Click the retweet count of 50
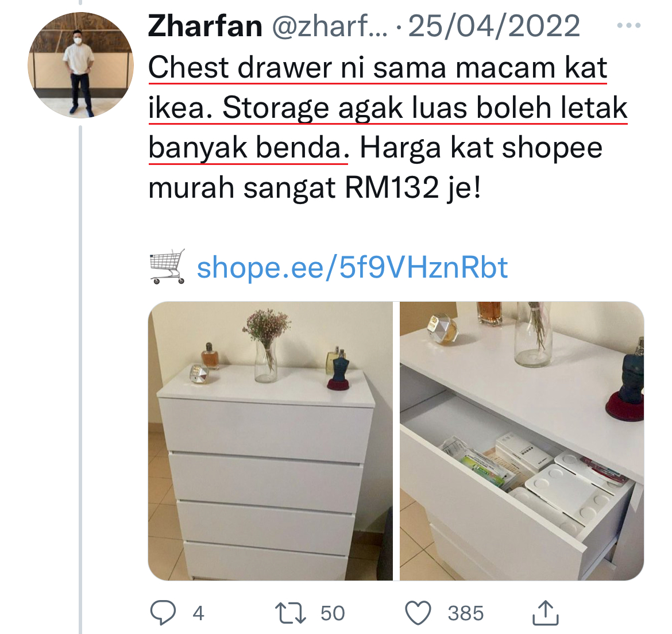Viewport: 672px width, 634px height. 333,613
